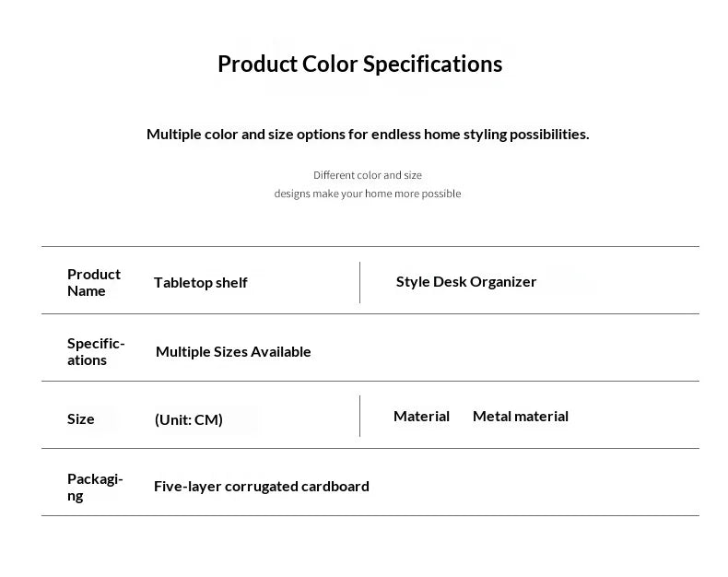
Task: Click the (Unit: CM) value
Action: (x=189, y=419)
